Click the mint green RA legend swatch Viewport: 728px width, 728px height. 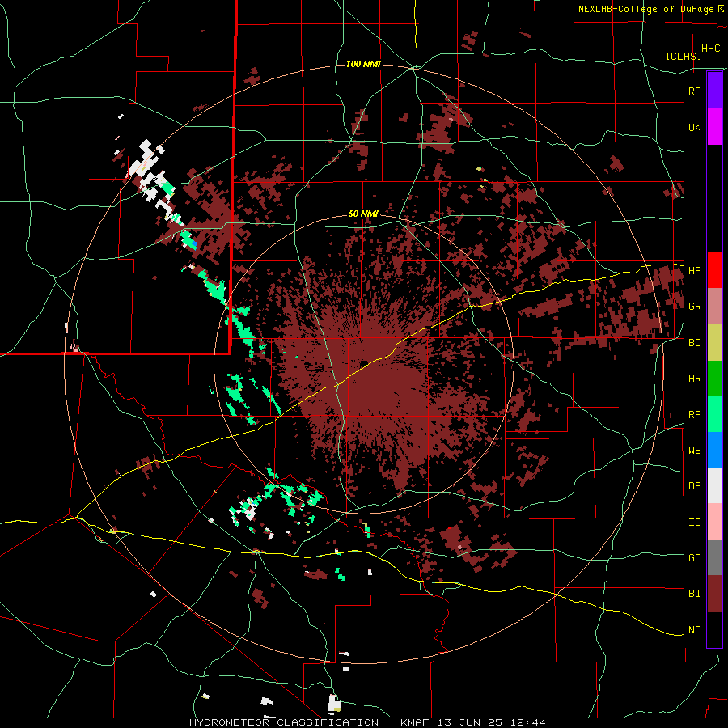pyautogui.click(x=714, y=414)
